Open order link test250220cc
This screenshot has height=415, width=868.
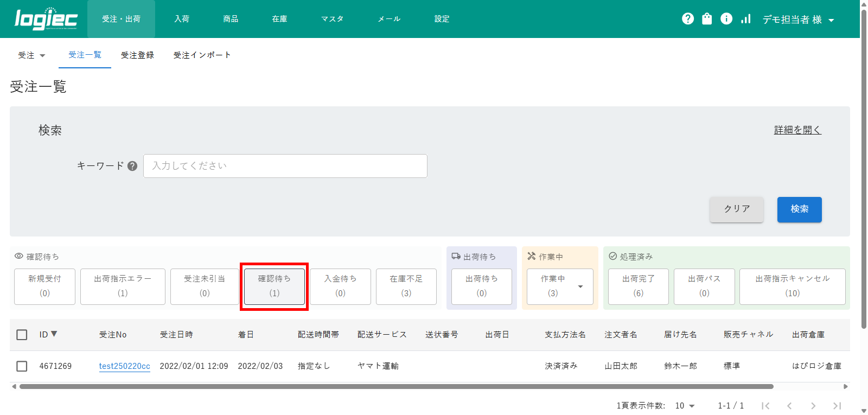pyautogui.click(x=124, y=366)
